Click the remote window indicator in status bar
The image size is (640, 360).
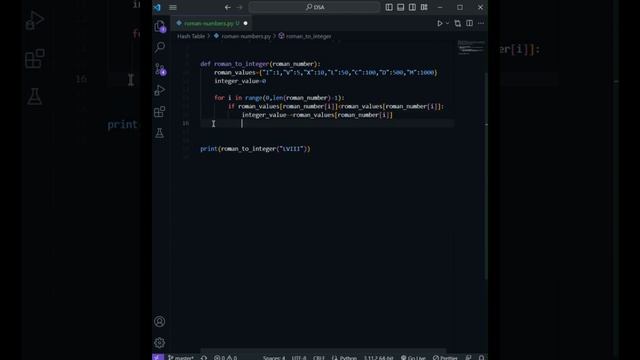(x=158, y=357)
